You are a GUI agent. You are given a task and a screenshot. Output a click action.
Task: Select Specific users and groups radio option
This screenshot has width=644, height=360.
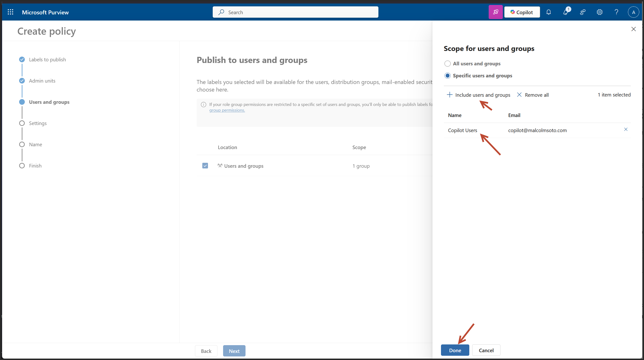click(x=448, y=75)
